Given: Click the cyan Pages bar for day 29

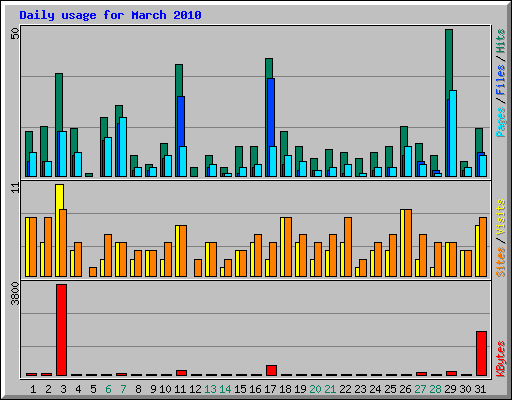Looking at the screenshot, I should (453, 133).
